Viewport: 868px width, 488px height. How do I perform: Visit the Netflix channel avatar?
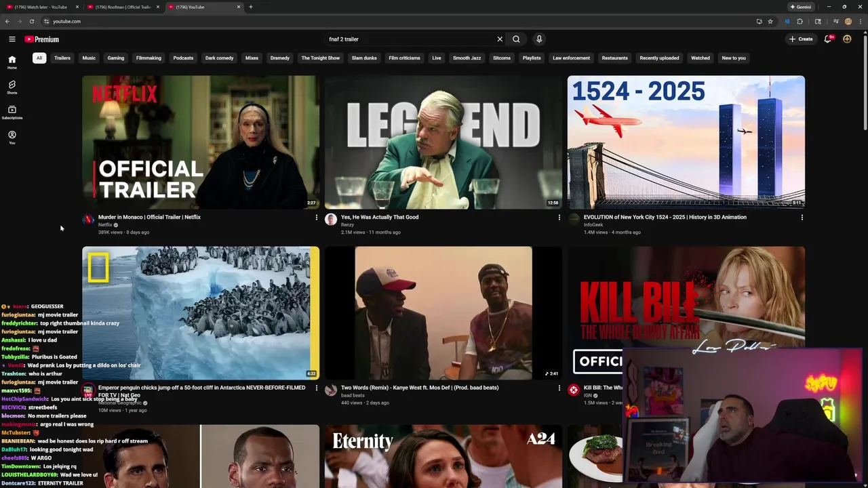[x=88, y=219]
